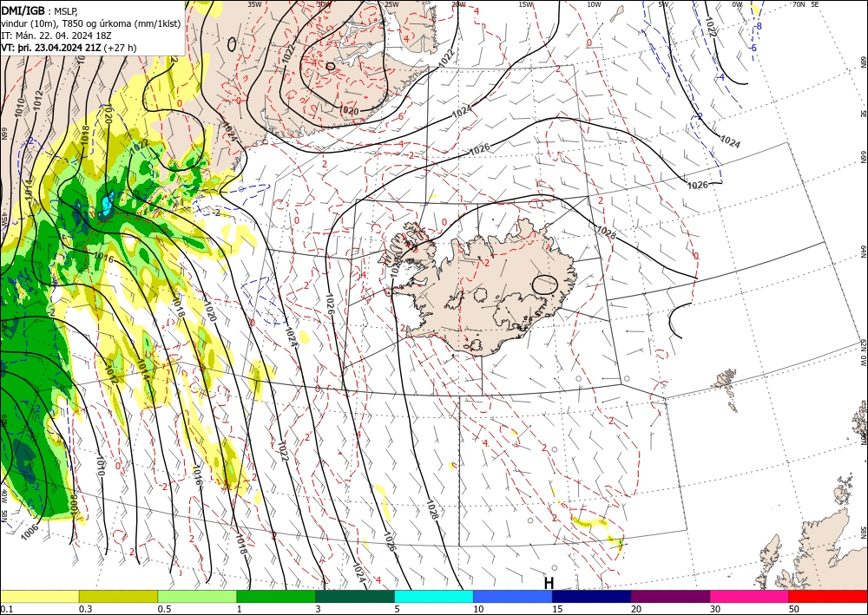Click the 'IT: Mán. 22. 04. 2024 18Z' line
868x615 pixels.
(56, 36)
